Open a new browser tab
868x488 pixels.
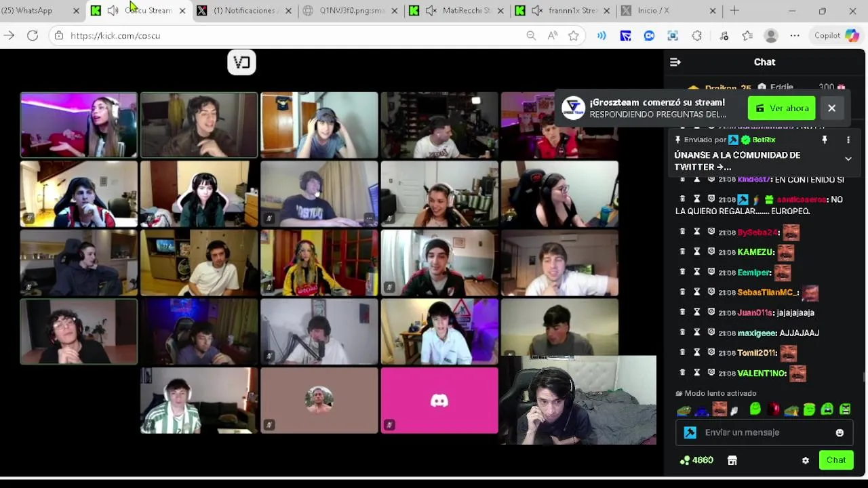point(734,10)
